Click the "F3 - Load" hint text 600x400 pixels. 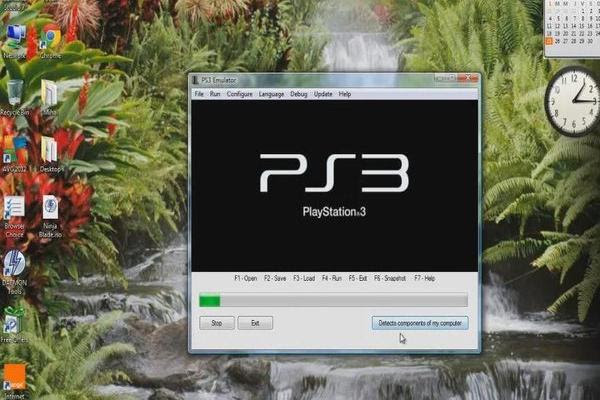[304, 278]
